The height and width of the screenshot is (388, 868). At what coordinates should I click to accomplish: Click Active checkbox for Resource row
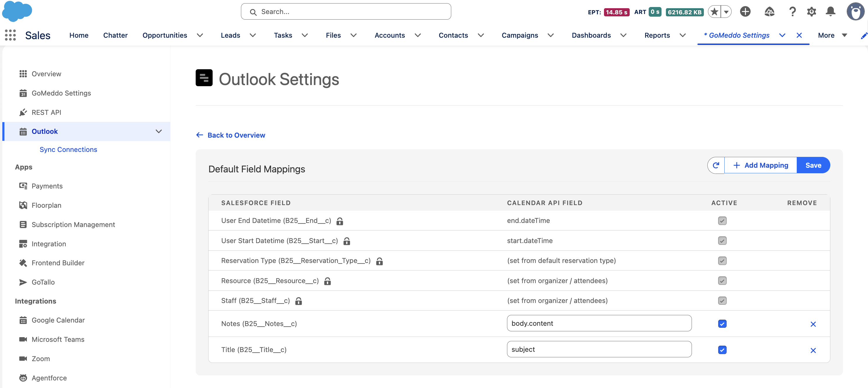(722, 281)
